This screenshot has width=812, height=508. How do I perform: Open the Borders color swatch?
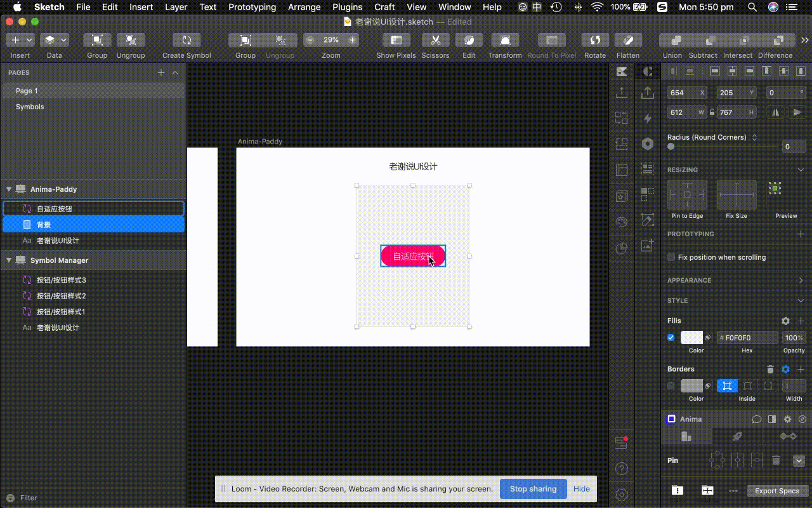click(691, 386)
